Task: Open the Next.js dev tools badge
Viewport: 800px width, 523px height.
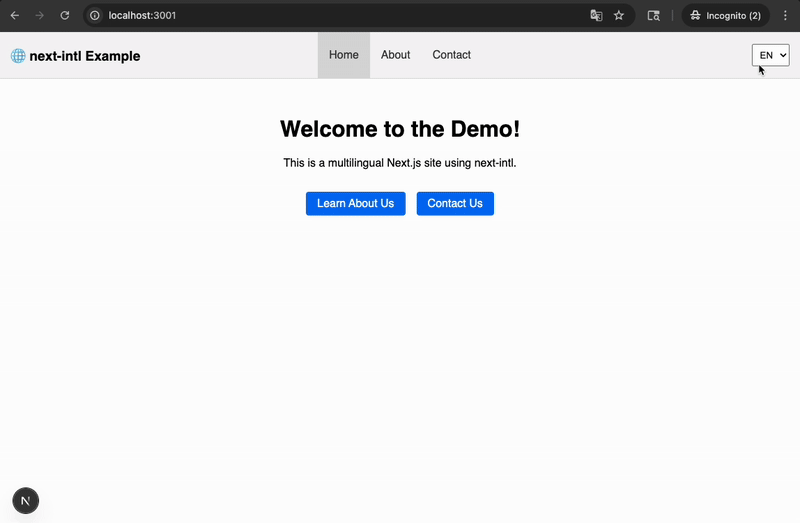Action: pos(26,501)
